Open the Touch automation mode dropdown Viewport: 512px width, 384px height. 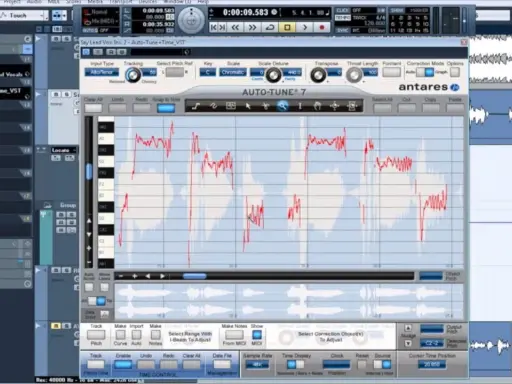[24, 15]
